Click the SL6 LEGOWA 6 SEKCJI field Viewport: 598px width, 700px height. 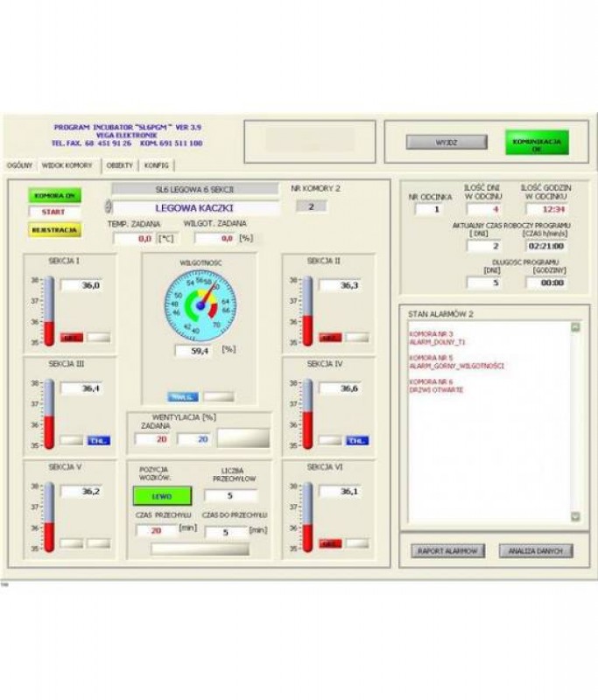pyautogui.click(x=194, y=189)
